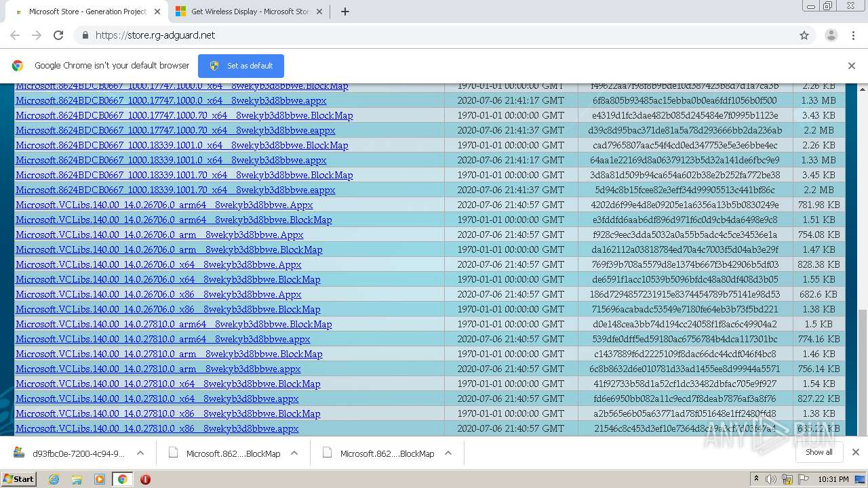Close the Generation Project tab
868x488 pixels.
click(157, 12)
